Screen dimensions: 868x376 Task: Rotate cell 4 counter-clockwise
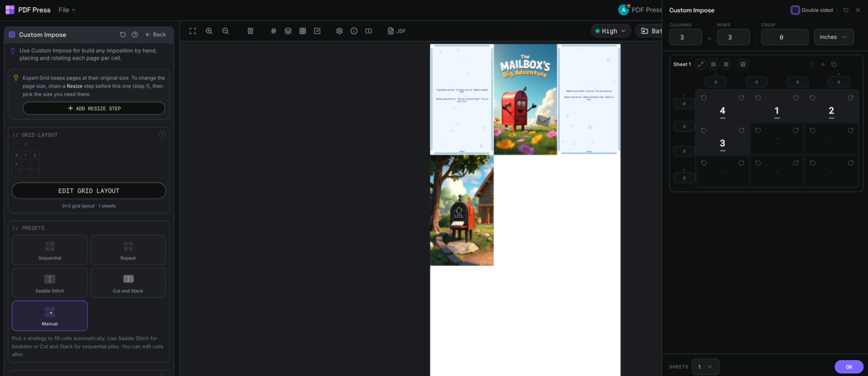pyautogui.click(x=704, y=98)
